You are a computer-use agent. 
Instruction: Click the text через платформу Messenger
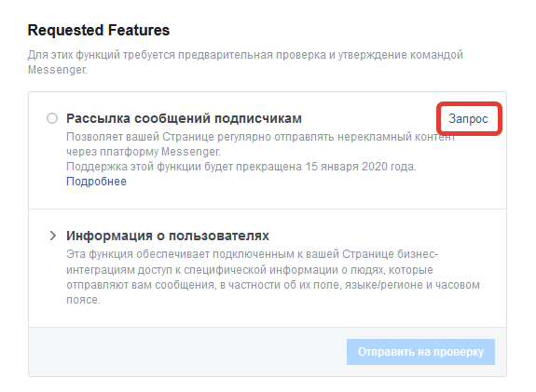click(144, 152)
